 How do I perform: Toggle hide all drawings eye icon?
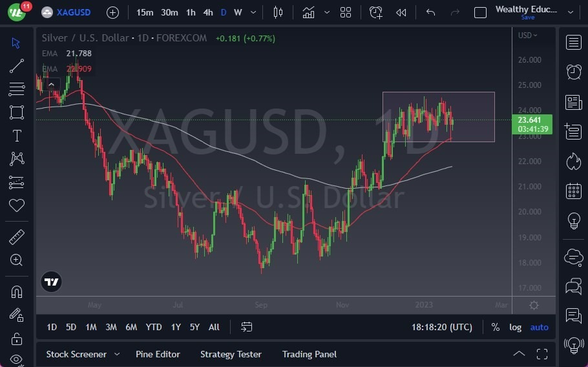(17, 359)
